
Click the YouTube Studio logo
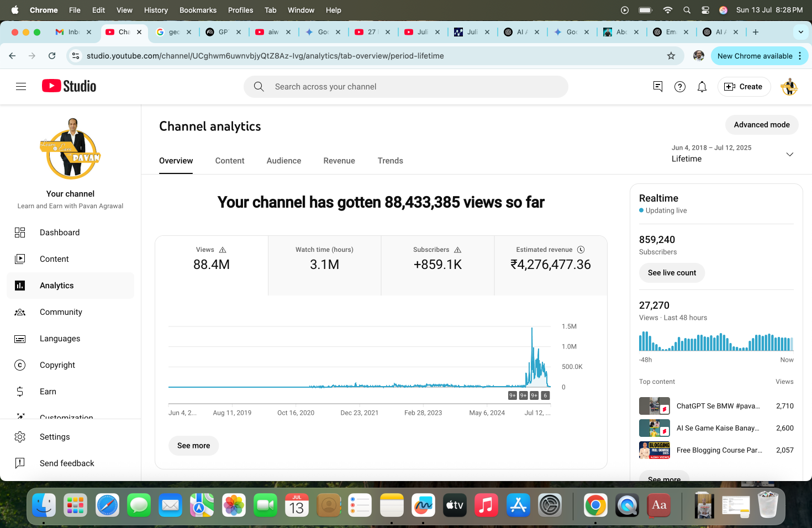coord(69,86)
